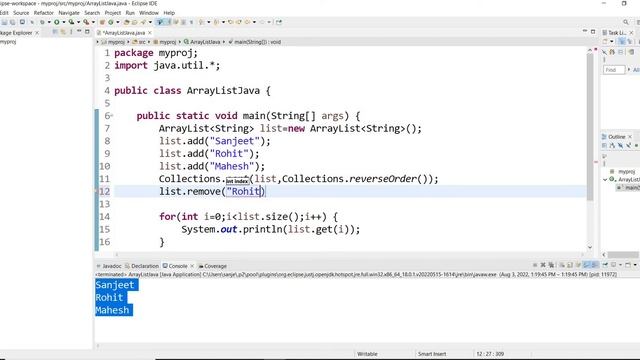Click the Save toolbar icon
Viewport: 640px width, 360px height.
point(4,22)
